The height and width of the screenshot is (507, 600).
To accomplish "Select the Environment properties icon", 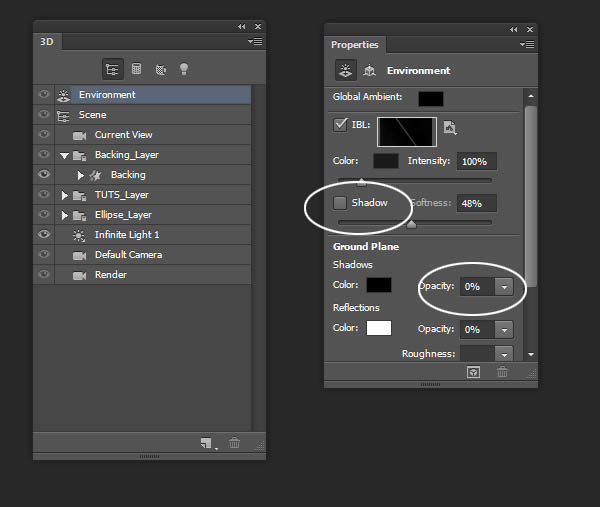I will (x=346, y=70).
